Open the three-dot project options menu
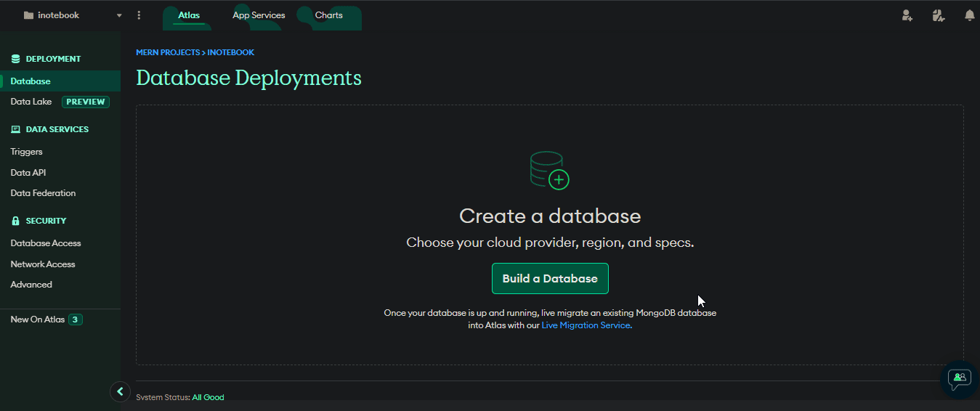 pos(139,15)
